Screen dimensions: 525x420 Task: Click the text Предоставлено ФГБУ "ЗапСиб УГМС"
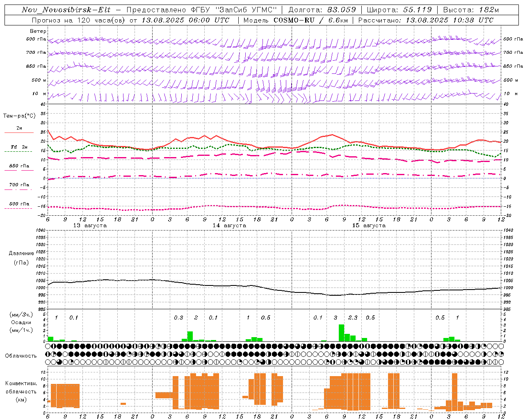coord(202,10)
